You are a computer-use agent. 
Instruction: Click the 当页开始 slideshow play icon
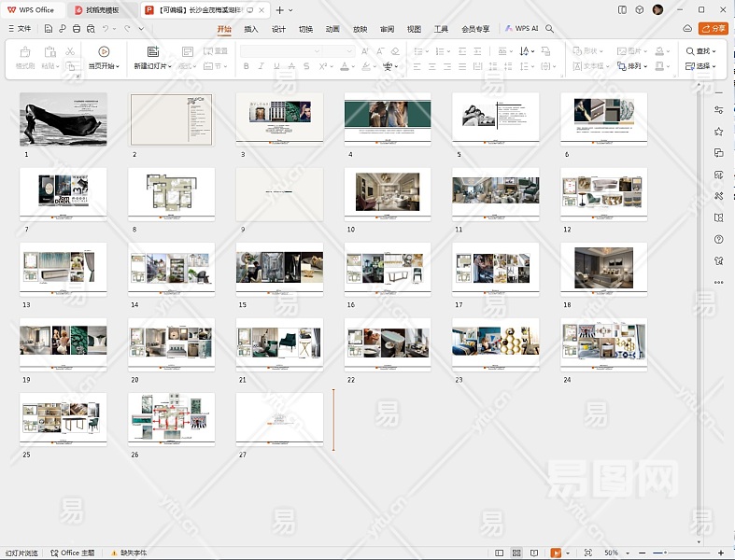[104, 51]
